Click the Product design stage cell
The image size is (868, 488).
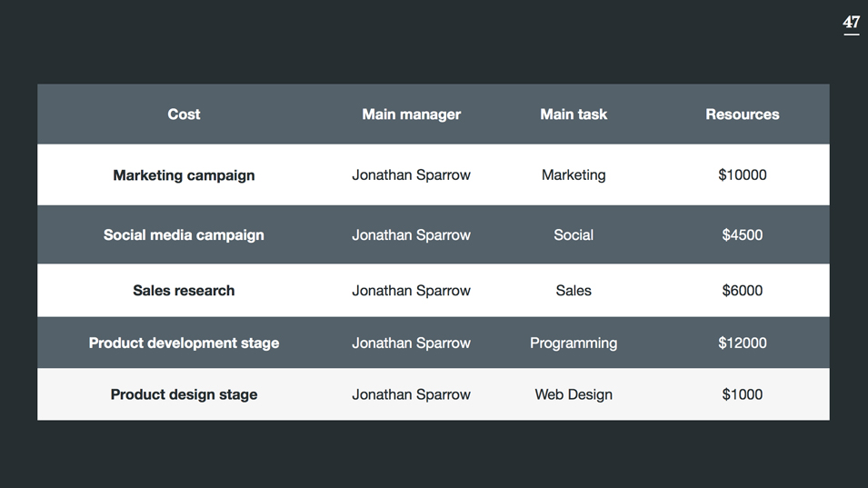click(184, 394)
